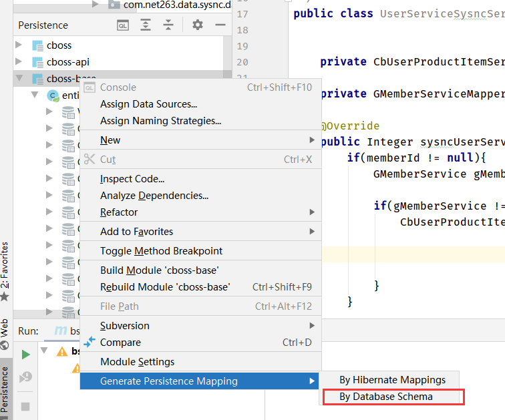Open the Refactor submenu
This screenshot has height=420, width=505.
[200, 212]
